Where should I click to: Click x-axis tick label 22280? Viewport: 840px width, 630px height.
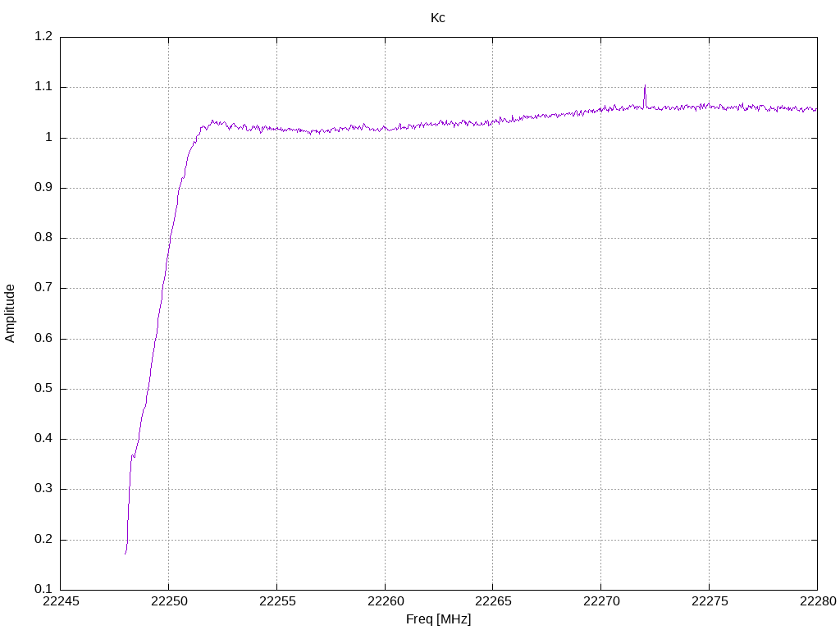click(818, 601)
